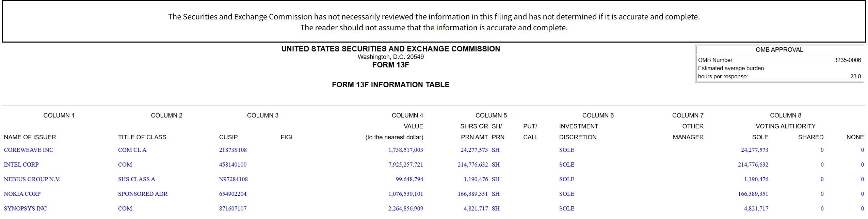Select the Synopsys value 2,264,856,909
The width and height of the screenshot is (868, 219).
[405, 208]
